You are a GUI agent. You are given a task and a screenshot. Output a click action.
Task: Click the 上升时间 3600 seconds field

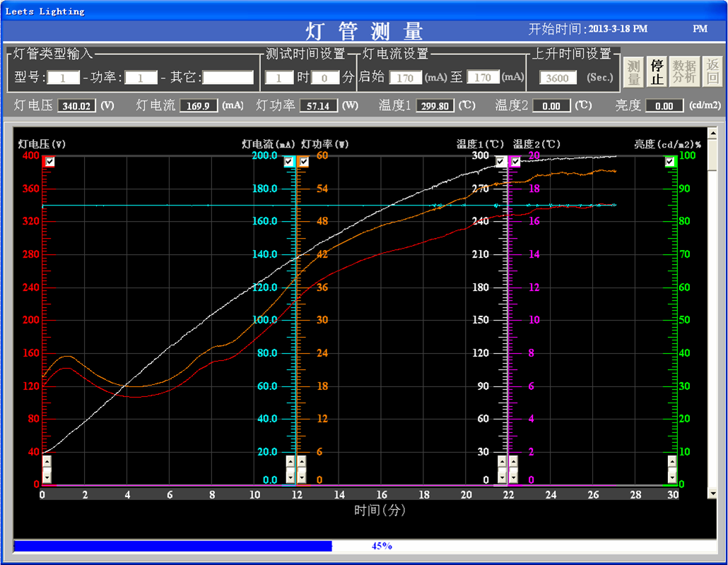(x=558, y=78)
